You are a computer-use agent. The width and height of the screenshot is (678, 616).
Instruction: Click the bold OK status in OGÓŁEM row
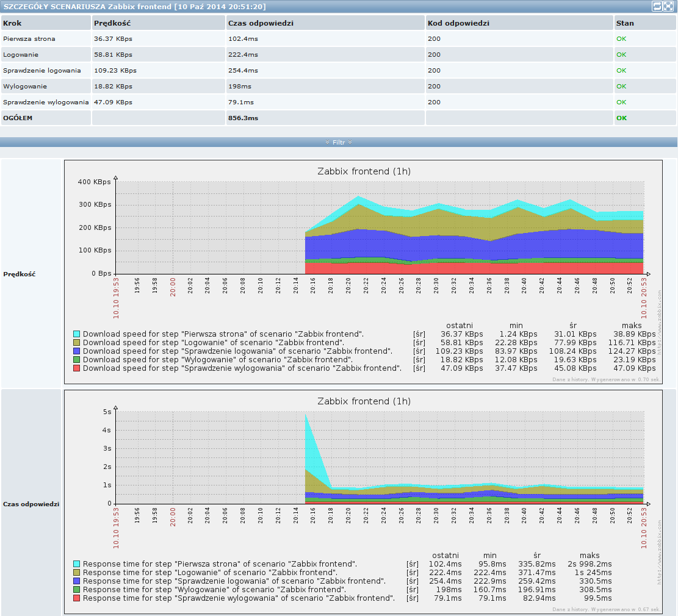[621, 118]
